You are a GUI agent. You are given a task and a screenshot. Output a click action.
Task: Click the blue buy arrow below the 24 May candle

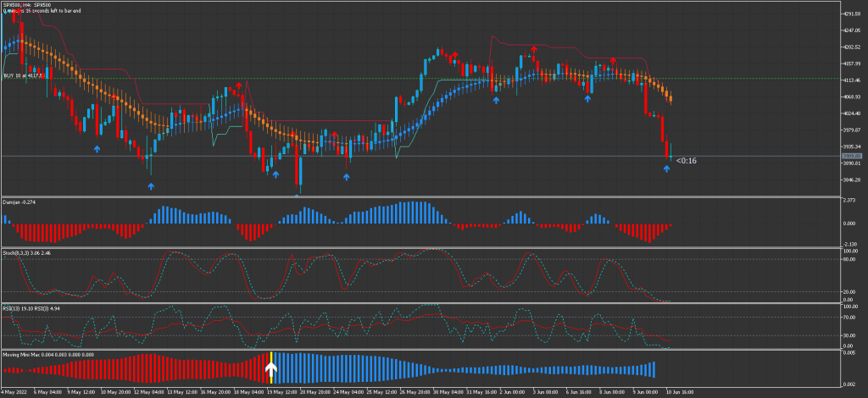pos(347,177)
